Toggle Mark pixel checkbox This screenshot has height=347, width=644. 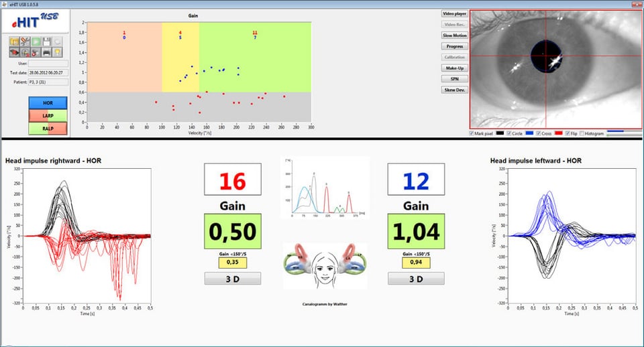(472, 133)
